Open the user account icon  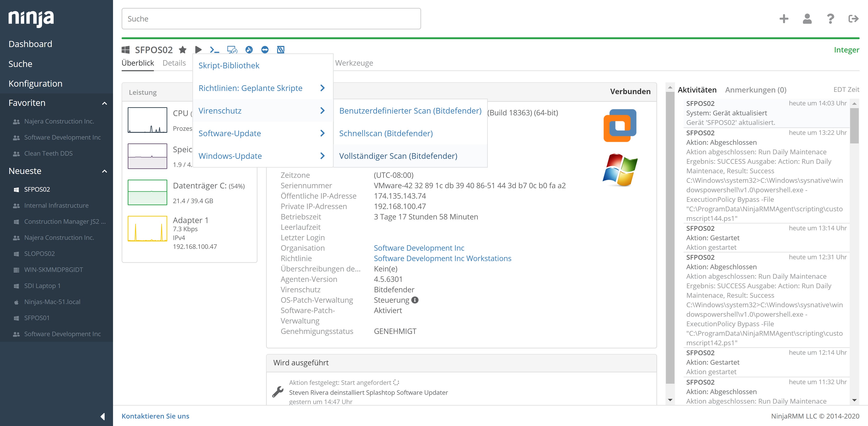[807, 19]
